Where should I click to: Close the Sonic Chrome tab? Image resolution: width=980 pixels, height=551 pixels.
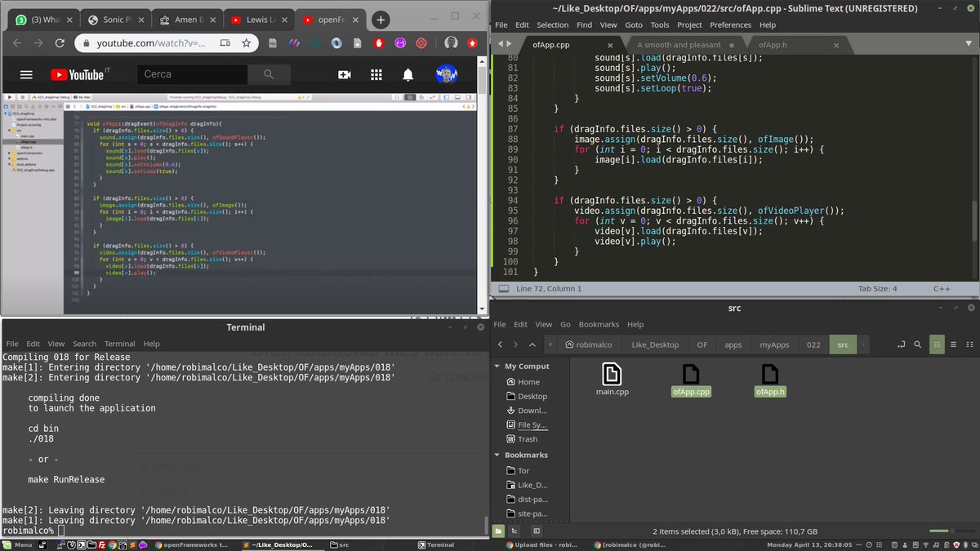[140, 20]
